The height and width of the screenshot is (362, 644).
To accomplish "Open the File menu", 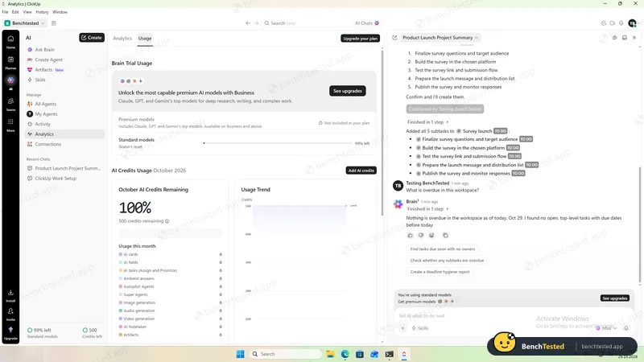I will [5, 12].
